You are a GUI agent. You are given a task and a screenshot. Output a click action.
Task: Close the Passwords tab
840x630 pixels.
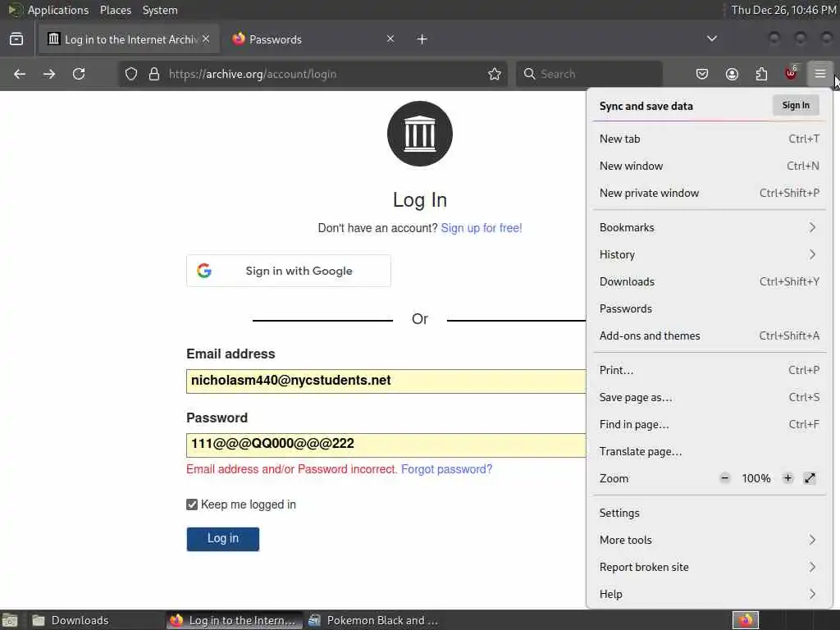tap(390, 39)
